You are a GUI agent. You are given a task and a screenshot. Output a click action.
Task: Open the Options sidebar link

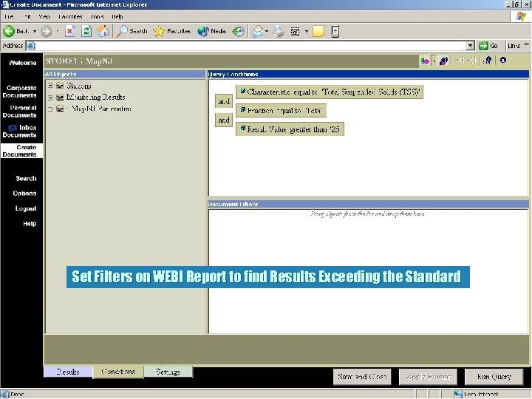[x=24, y=194]
